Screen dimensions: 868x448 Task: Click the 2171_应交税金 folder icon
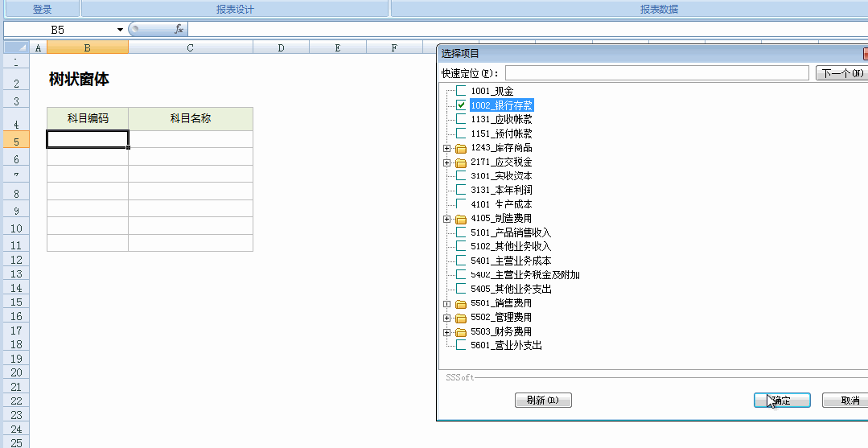pyautogui.click(x=461, y=162)
